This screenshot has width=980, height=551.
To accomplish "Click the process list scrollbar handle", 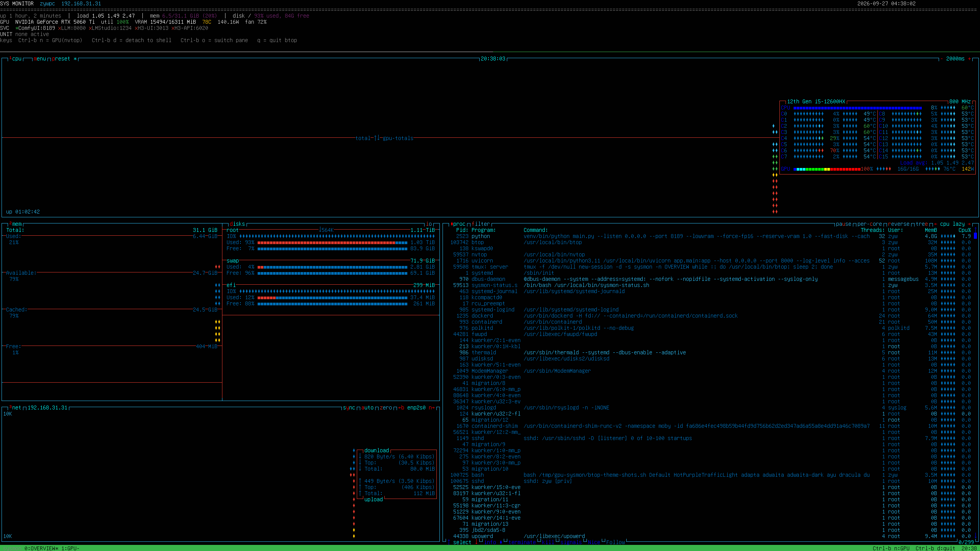I will pos(975,236).
